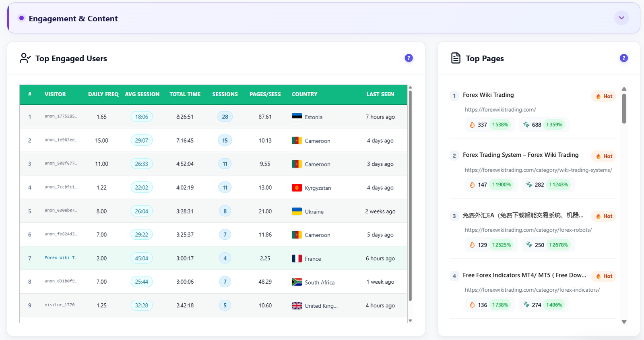This screenshot has height=340, width=644.
Task: Open the forex-robots category URL
Action: tap(528, 230)
